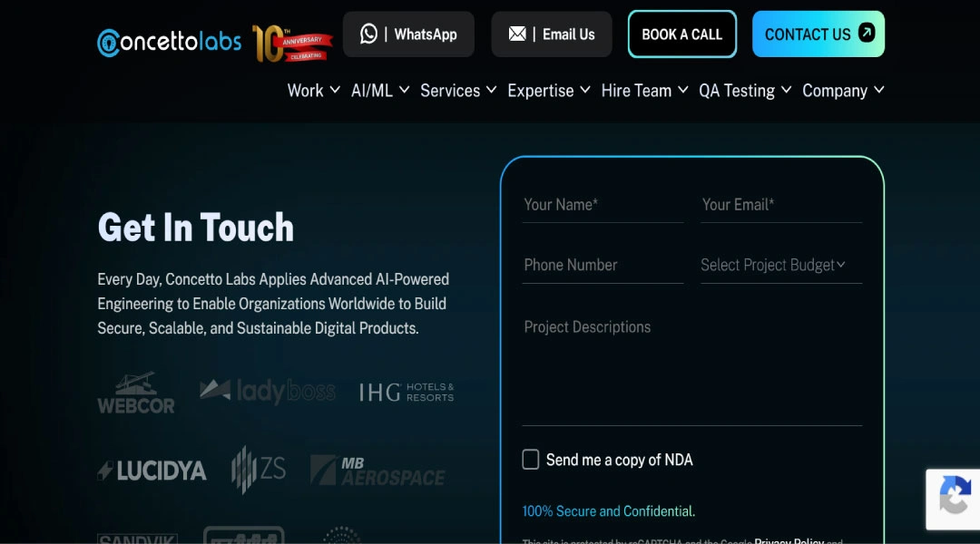
Task: Click the IHG Hotels & Resorts logo
Action: 407,392
